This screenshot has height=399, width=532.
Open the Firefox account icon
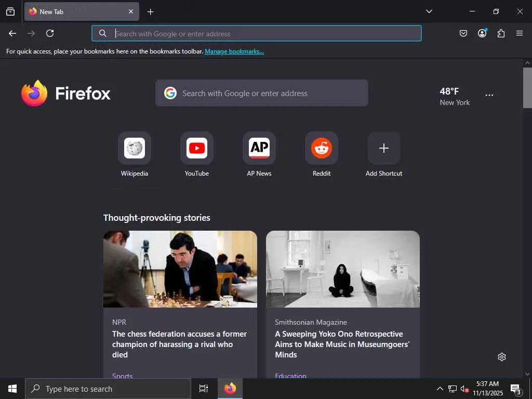pos(482,33)
